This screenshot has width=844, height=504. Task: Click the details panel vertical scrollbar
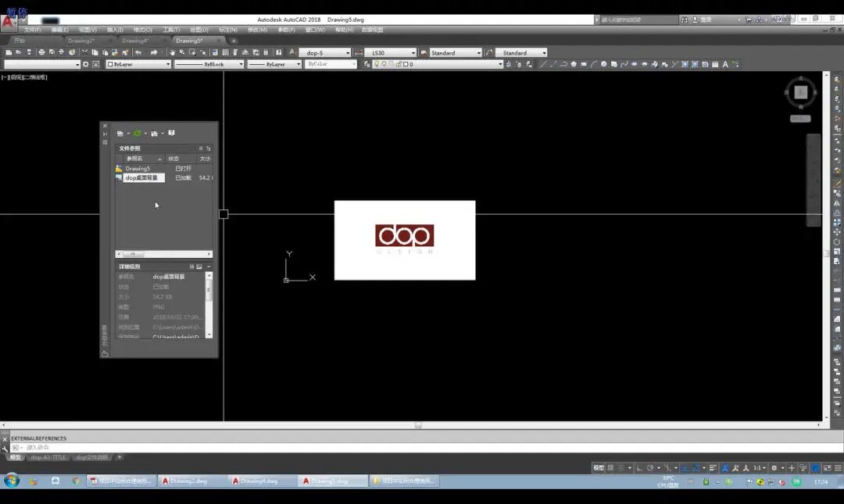point(209,305)
